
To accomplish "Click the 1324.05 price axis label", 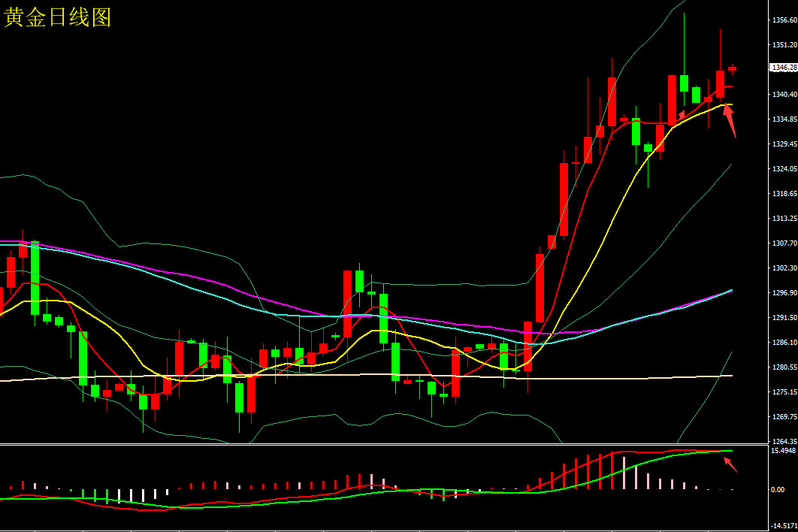I will coord(784,169).
